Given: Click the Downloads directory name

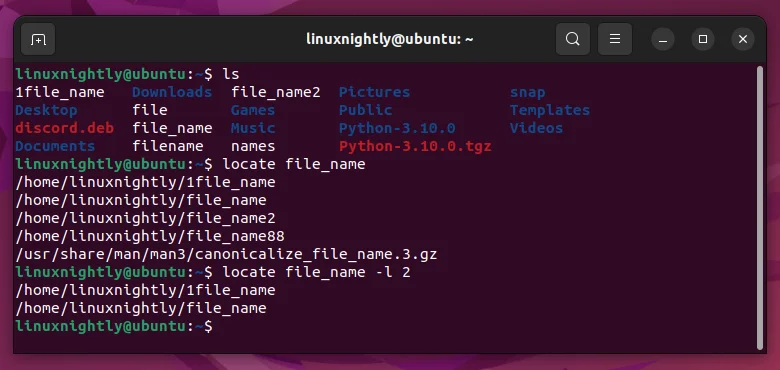Looking at the screenshot, I should pos(172,92).
